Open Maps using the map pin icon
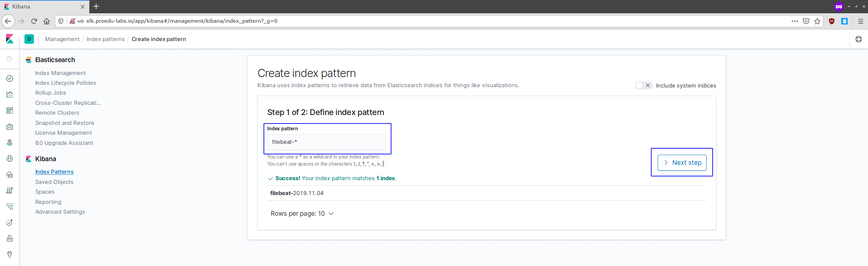The width and height of the screenshot is (868, 266). (9, 142)
